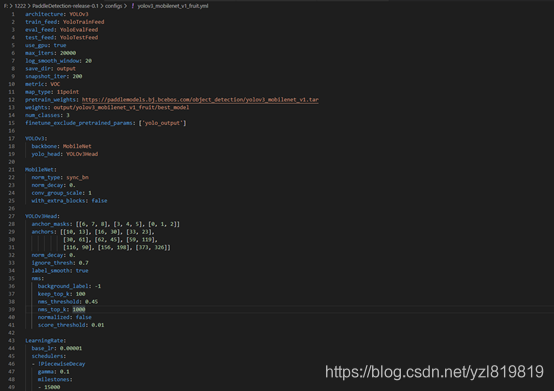Click the 'MobileNet:' section header on line 21
The image size is (554, 391).
click(41, 170)
